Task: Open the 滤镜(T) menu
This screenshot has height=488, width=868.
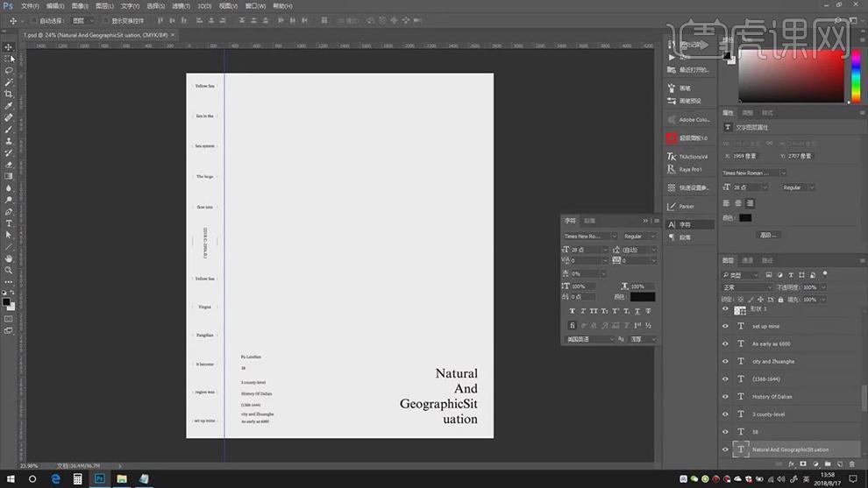Action: click(181, 6)
